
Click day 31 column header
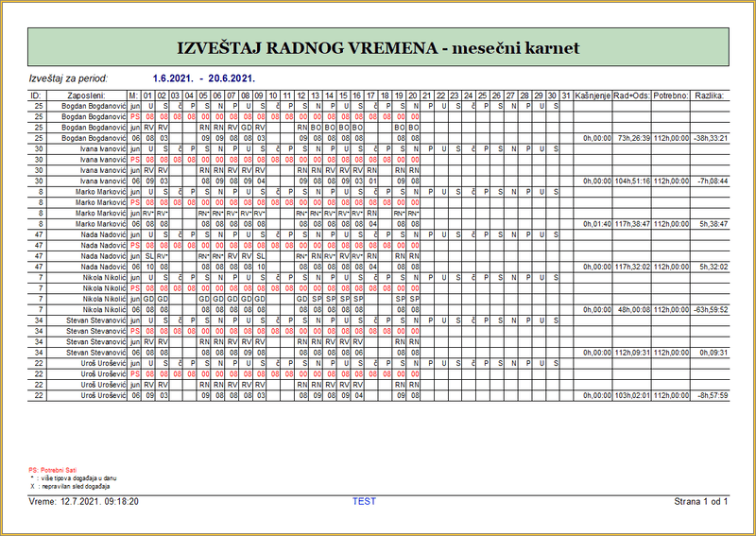566,95
